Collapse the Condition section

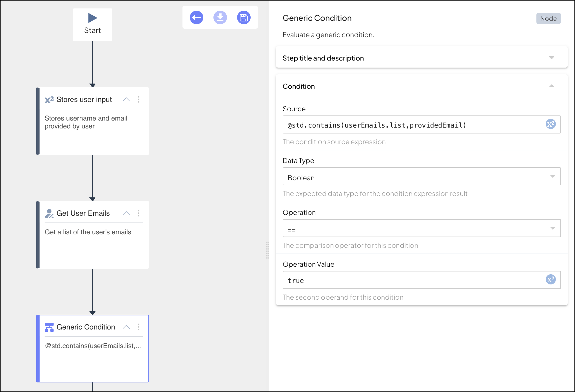pyautogui.click(x=551, y=86)
